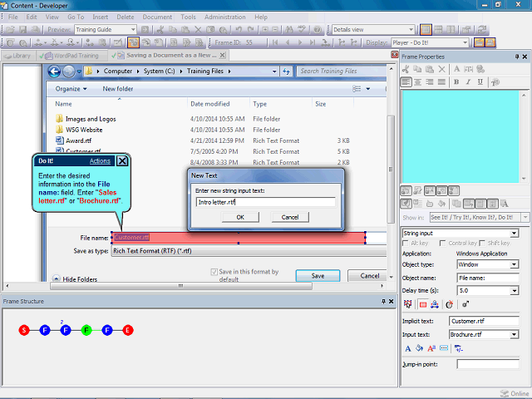This screenshot has width=532, height=399.
Task: Toggle Underline formatting in Frame Properties
Action: click(480, 82)
